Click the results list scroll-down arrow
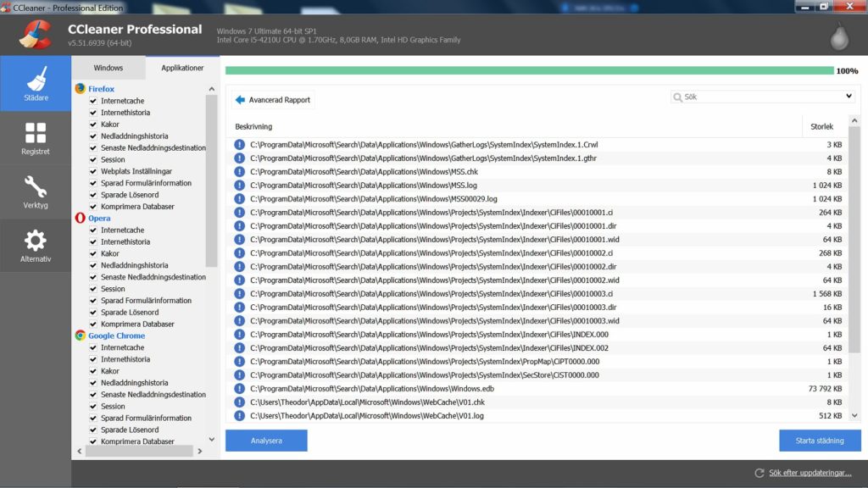Screen dimensions: 868x488 [x=854, y=415]
